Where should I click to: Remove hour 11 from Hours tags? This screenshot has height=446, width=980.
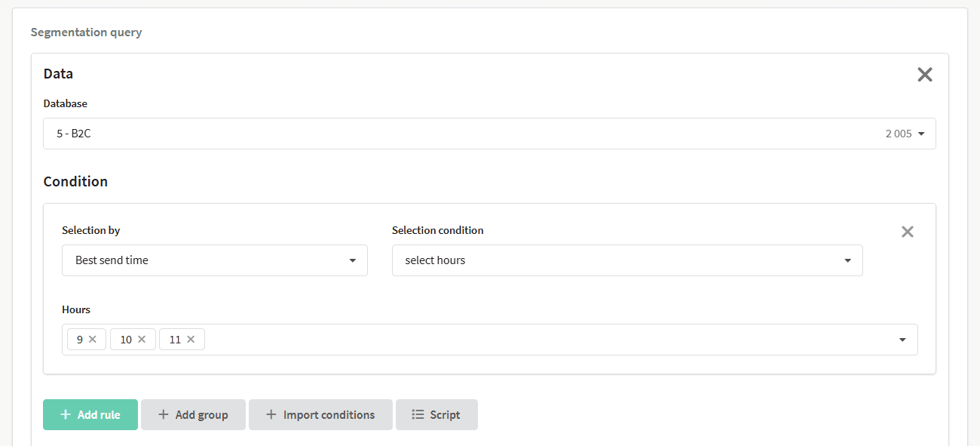[191, 340]
